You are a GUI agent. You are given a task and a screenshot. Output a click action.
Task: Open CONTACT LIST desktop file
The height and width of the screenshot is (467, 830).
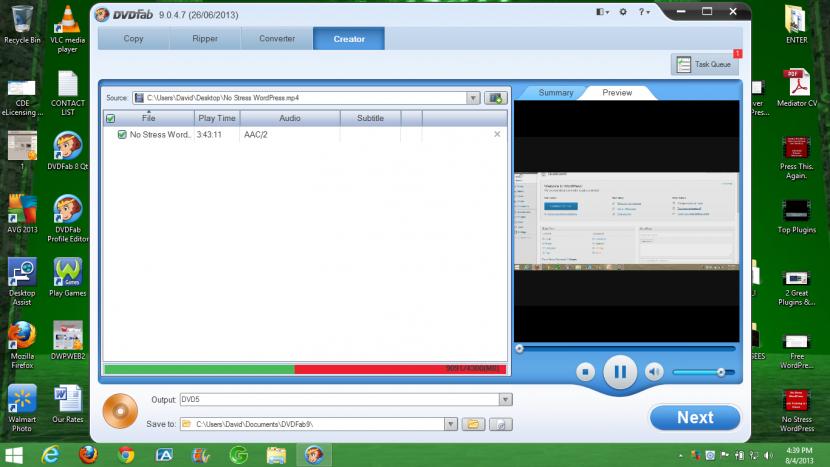68,93
